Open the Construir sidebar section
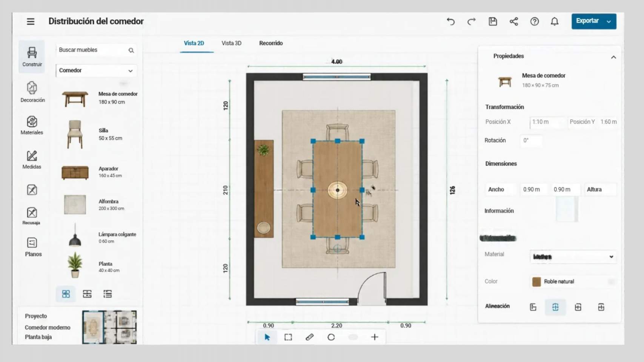 [32, 57]
